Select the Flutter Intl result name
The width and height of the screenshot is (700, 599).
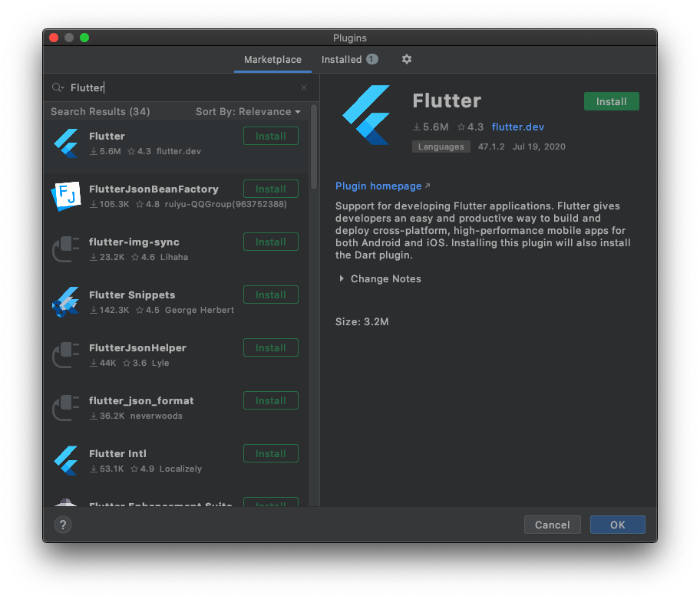(117, 453)
